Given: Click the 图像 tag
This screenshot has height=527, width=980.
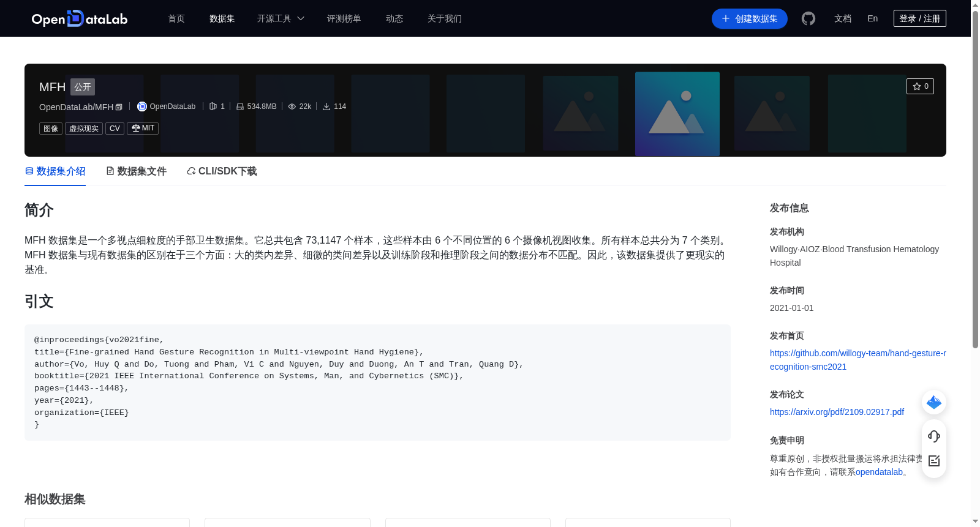Looking at the screenshot, I should pyautogui.click(x=51, y=129).
